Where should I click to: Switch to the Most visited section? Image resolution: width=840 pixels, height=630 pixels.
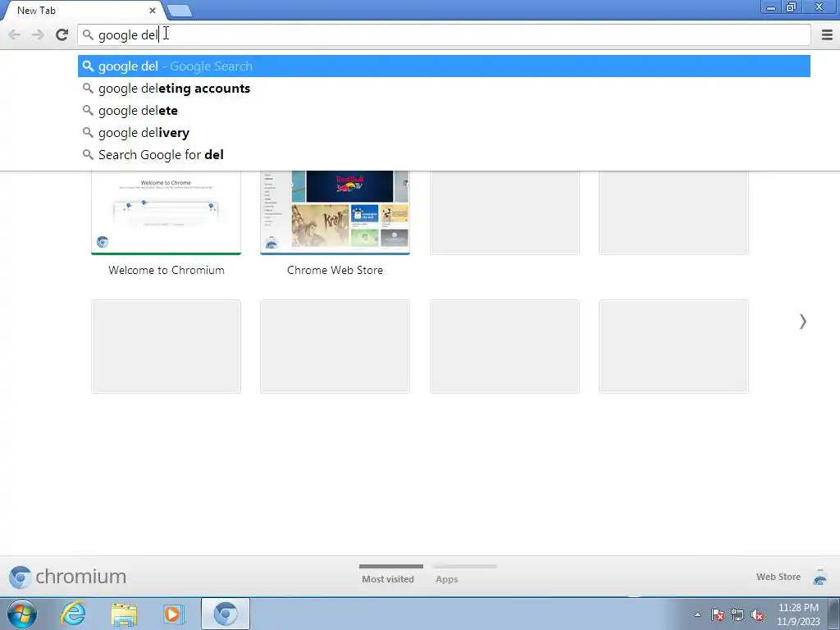tap(390, 574)
